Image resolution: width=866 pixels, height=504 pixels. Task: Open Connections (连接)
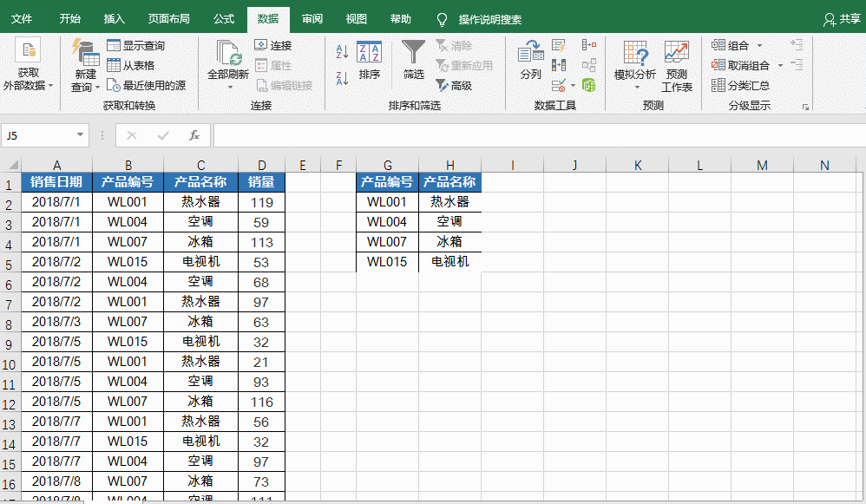[273, 45]
